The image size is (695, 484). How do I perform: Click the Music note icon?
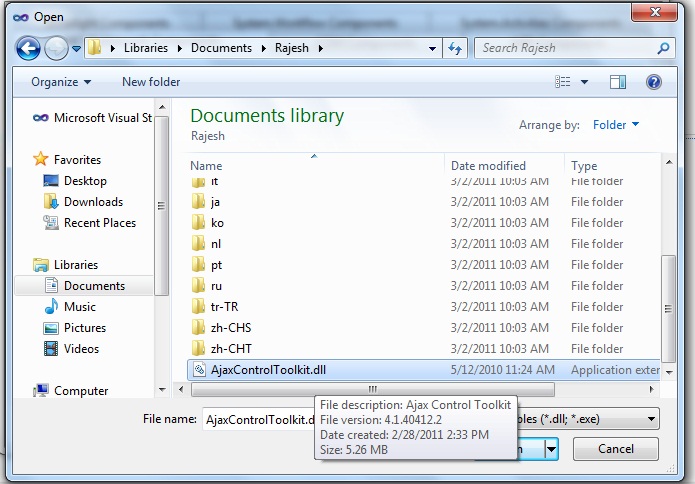pos(51,306)
